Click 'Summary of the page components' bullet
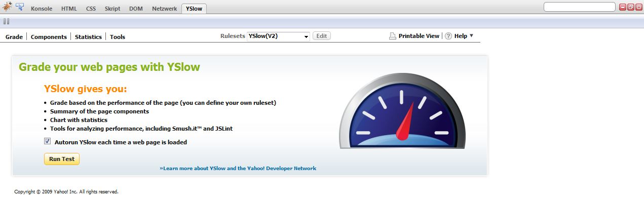This screenshot has height=202, width=644. coord(99,111)
